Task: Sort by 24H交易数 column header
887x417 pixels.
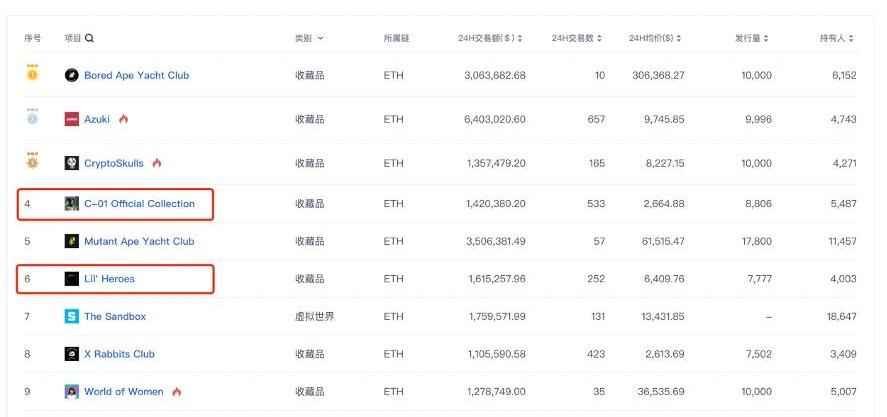Action: coord(577,38)
